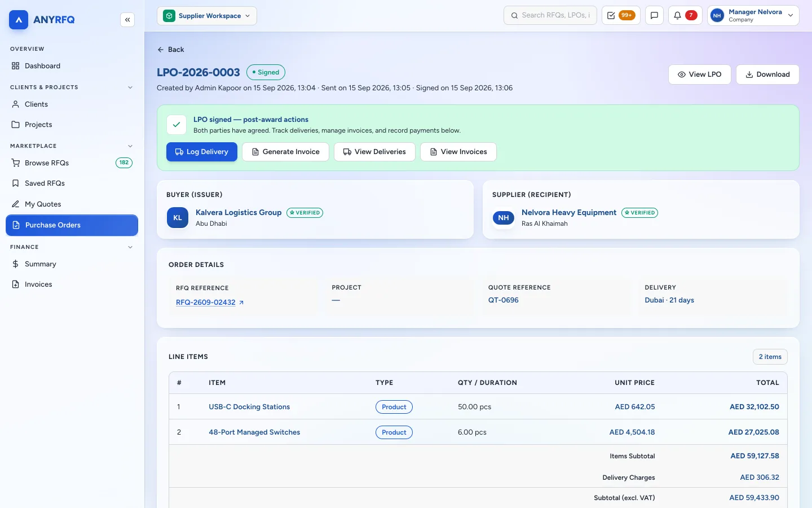Open Invoices in the sidebar
Screen dimensions: 812x508
pyautogui.click(x=72, y=284)
